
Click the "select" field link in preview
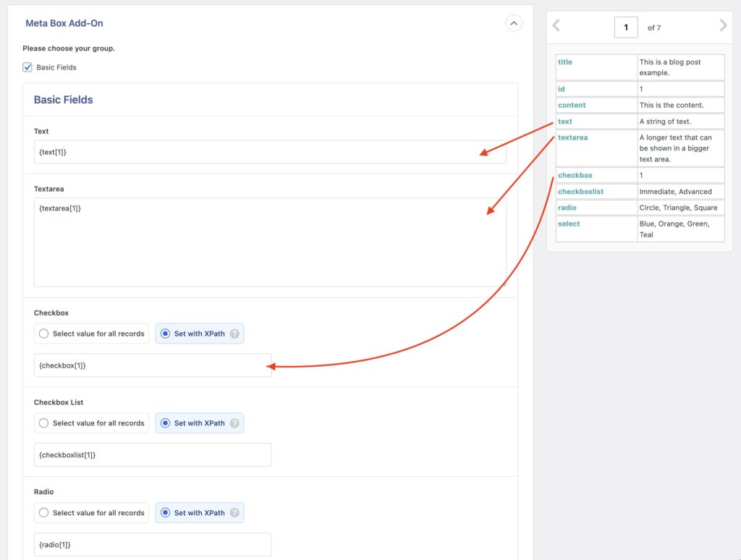click(x=569, y=224)
